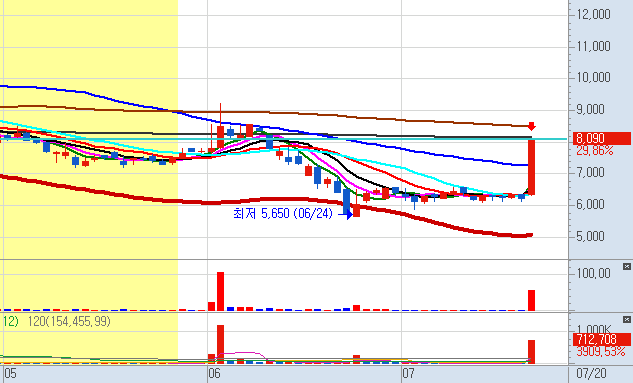Viewport: 633px width, 383px height.
Task: Click the 최저 5,650 (06/24) low-price annotation
Action: coord(283,213)
